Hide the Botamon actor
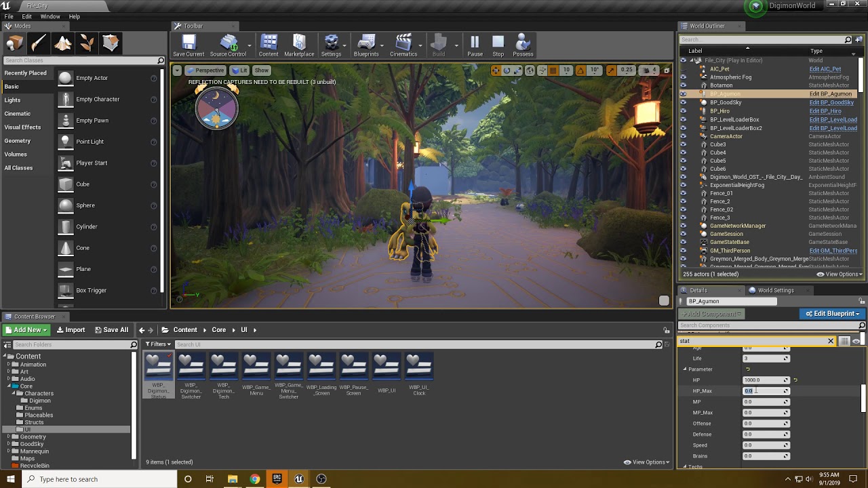The height and width of the screenshot is (488, 868). pos(683,85)
